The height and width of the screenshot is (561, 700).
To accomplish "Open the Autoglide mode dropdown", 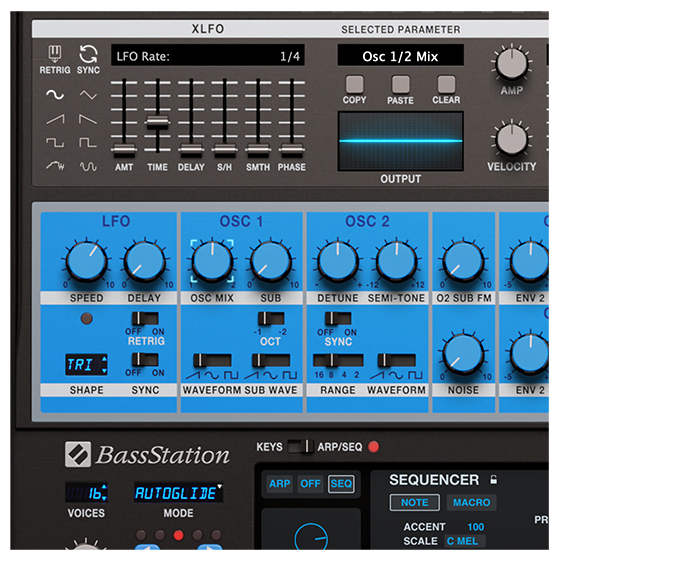I will click(x=179, y=492).
